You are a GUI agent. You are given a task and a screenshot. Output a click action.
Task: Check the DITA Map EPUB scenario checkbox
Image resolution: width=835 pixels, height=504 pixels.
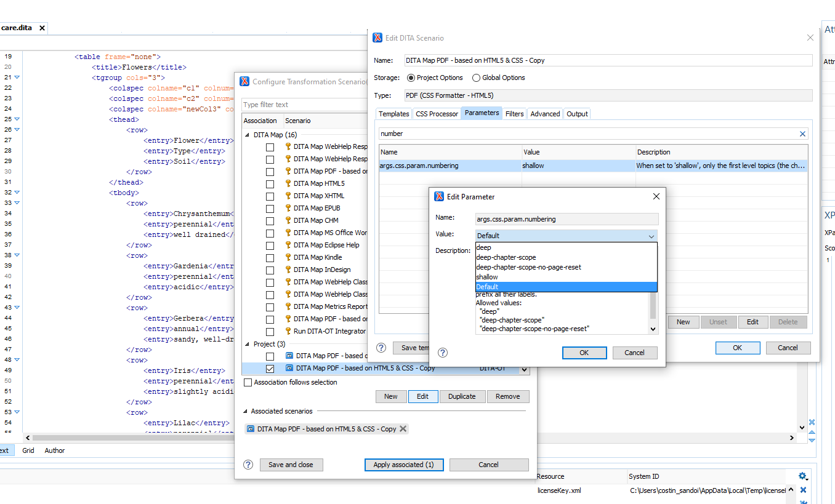[x=270, y=209]
